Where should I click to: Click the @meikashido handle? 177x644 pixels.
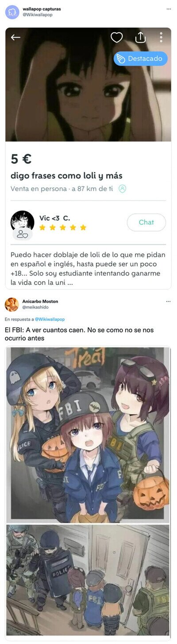click(x=35, y=307)
